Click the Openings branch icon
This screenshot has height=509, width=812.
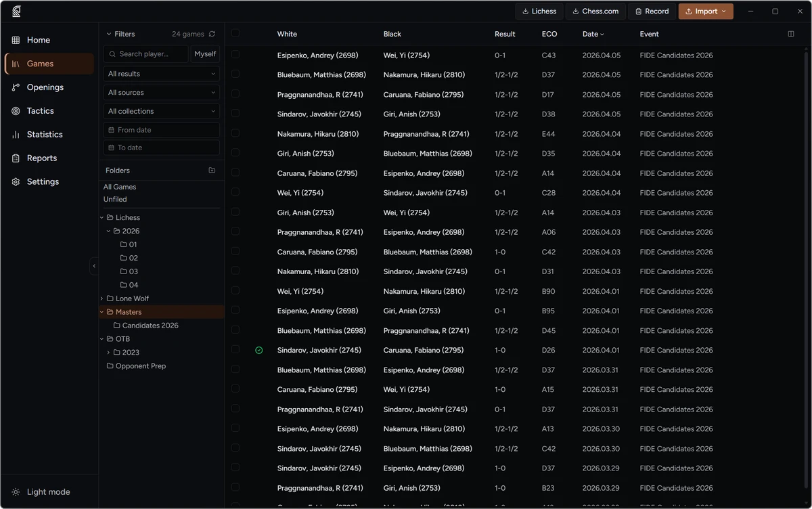16,87
